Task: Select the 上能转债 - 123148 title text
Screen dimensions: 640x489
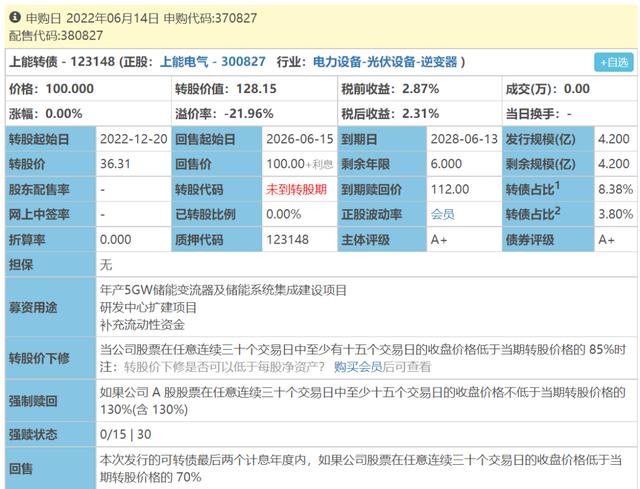Action: pyautogui.click(x=62, y=62)
